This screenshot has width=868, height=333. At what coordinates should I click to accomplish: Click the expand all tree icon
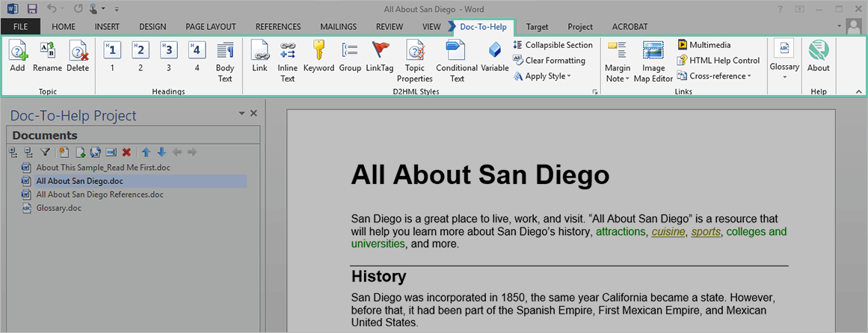pos(13,152)
